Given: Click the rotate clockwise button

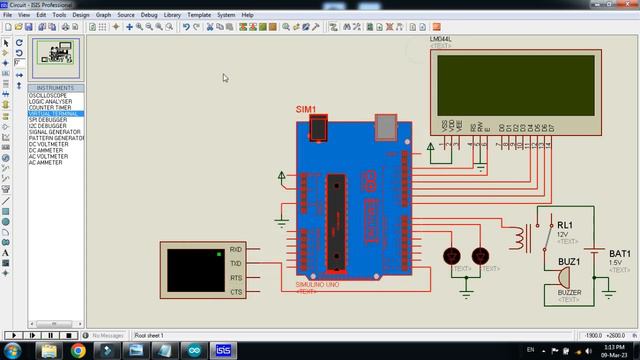Looking at the screenshot, I should pos(19,42).
